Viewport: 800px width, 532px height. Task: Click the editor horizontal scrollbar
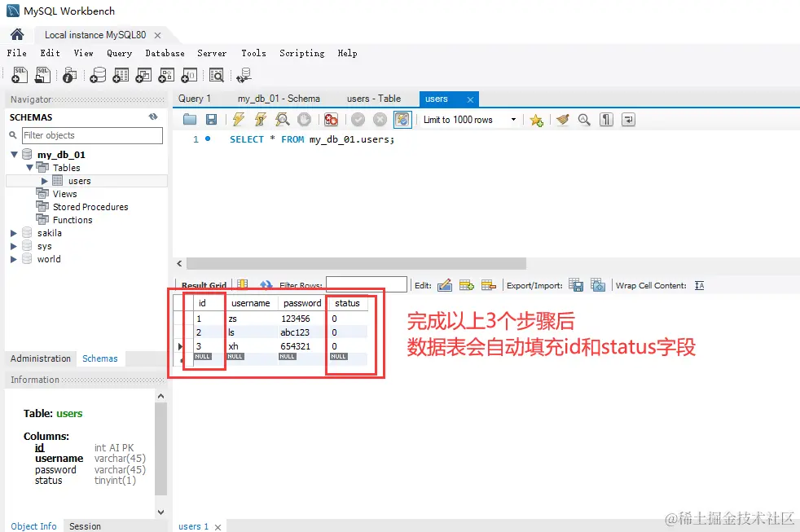(356, 263)
